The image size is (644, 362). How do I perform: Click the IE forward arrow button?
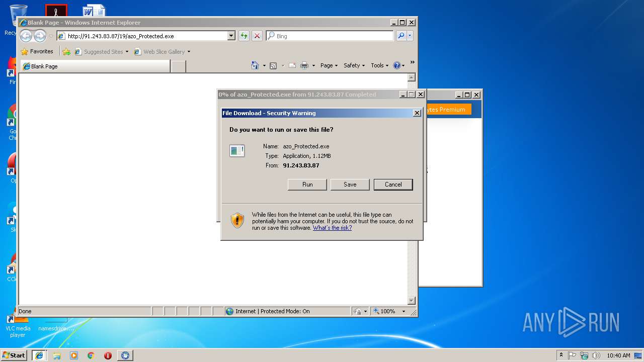(x=40, y=36)
